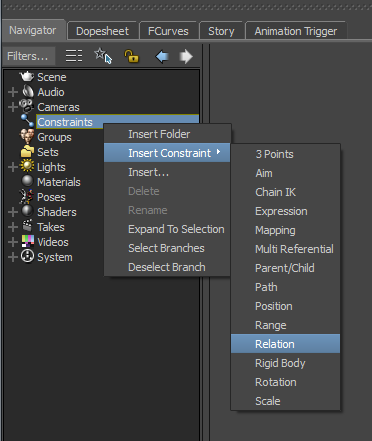The image size is (372, 441).
Task: Insert a 3 Points constraint
Action: point(286,154)
